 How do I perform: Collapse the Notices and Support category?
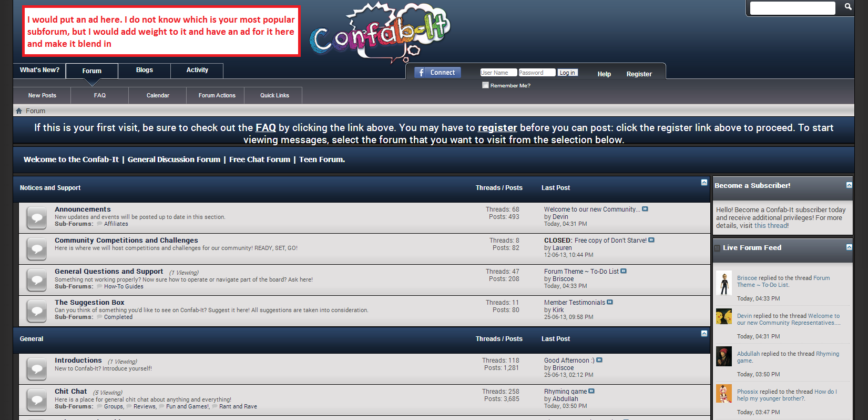(x=704, y=183)
